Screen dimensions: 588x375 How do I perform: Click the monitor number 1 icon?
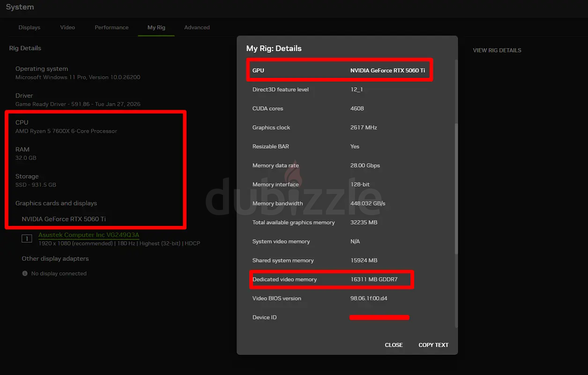click(27, 239)
